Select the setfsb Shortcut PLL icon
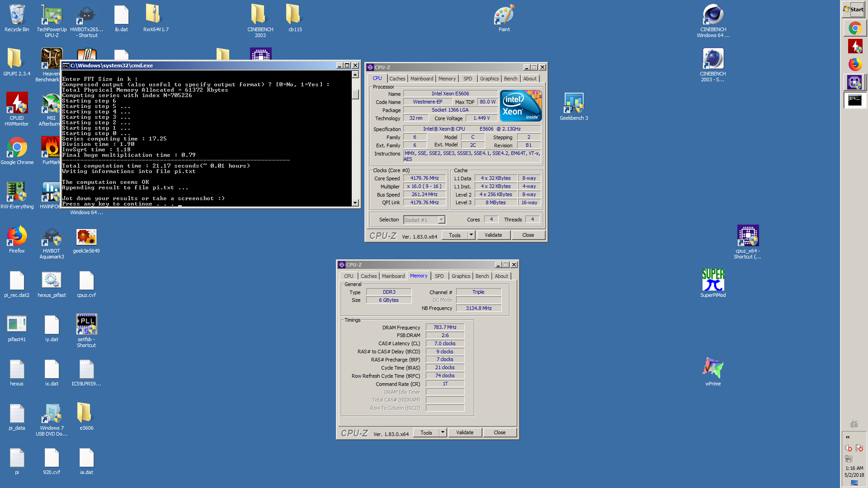Image resolution: width=868 pixels, height=488 pixels. pyautogui.click(x=86, y=330)
